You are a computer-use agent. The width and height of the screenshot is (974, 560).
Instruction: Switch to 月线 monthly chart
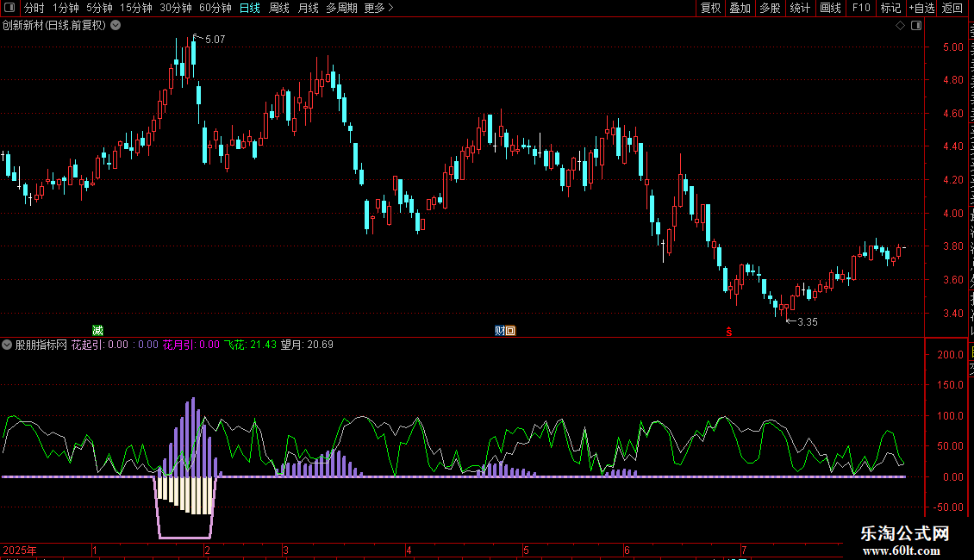(308, 8)
